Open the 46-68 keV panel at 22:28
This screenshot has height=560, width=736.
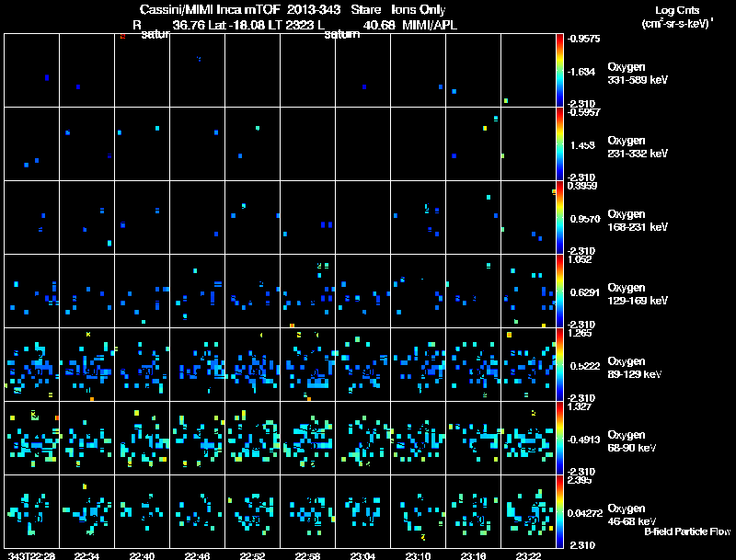click(31, 511)
